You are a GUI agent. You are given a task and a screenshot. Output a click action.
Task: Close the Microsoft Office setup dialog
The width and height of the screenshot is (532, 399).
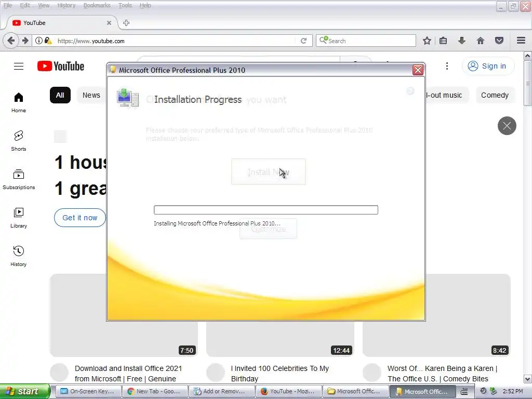(x=418, y=70)
